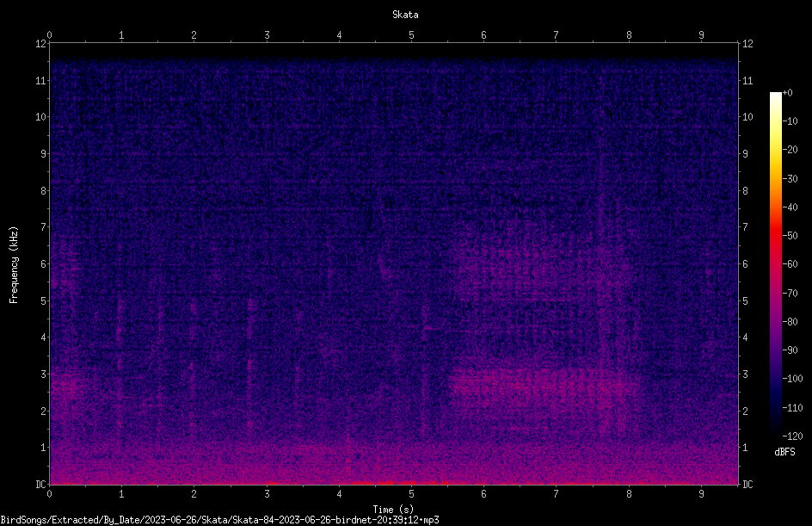Click the file path text ending in birdnet-20:39:12.mp3
The height and width of the screenshot is (526, 812).
point(219,520)
